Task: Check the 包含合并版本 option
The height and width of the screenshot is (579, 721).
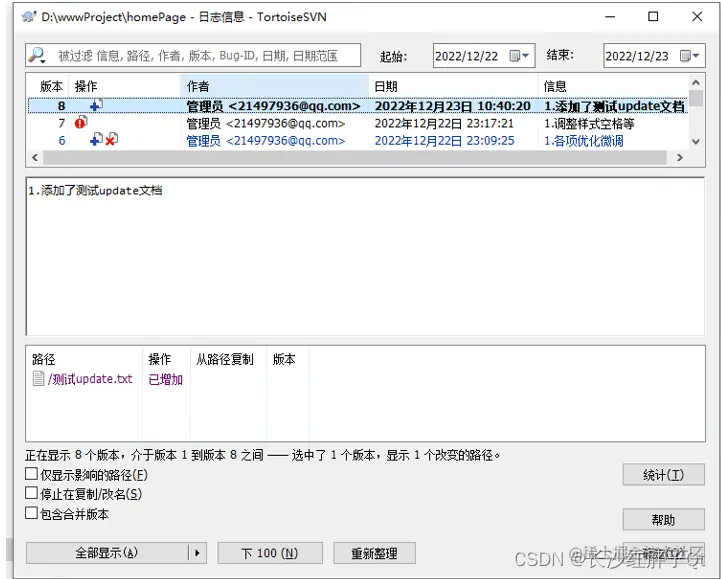Action: pyautogui.click(x=31, y=513)
